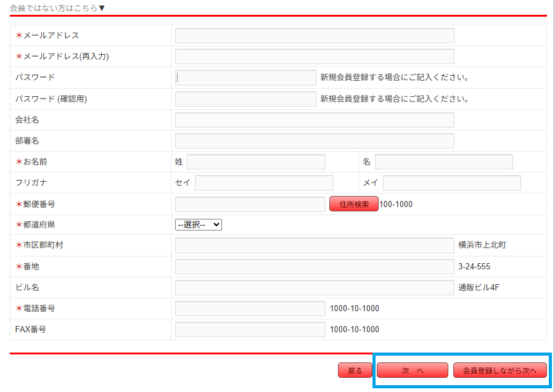The width and height of the screenshot is (555, 392).
Task: Click the example text 100-1000
Action: [x=396, y=204]
